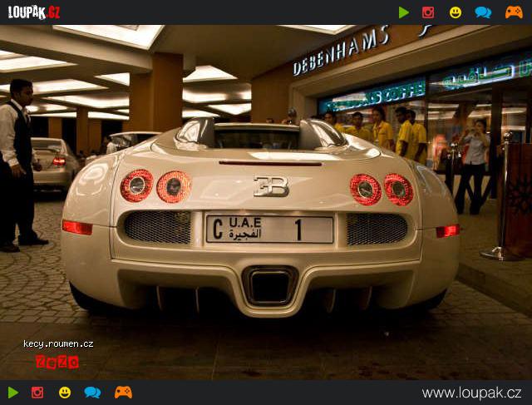532x405 pixels.
Task: Click footer orange game controller icon
Action: (123, 393)
